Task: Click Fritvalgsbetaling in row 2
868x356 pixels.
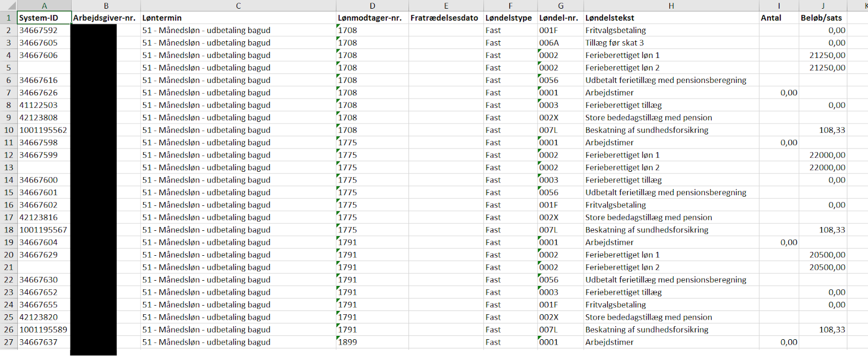Action: tap(671, 30)
